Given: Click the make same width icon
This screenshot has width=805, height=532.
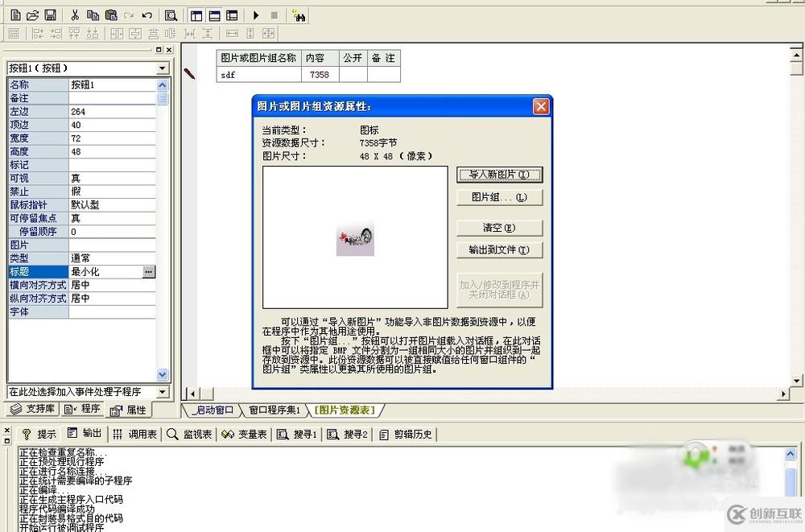Looking at the screenshot, I should coord(232,34).
